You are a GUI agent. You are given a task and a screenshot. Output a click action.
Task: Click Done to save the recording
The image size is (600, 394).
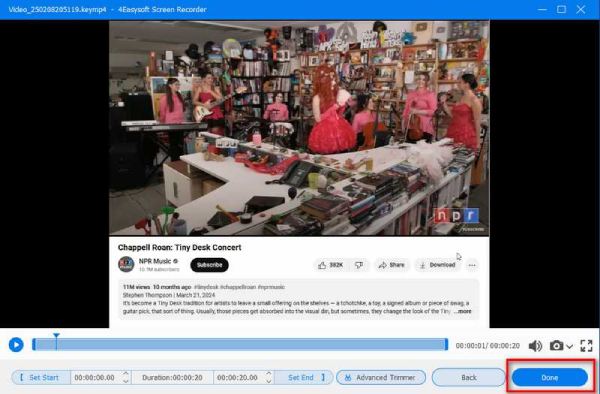(x=549, y=378)
